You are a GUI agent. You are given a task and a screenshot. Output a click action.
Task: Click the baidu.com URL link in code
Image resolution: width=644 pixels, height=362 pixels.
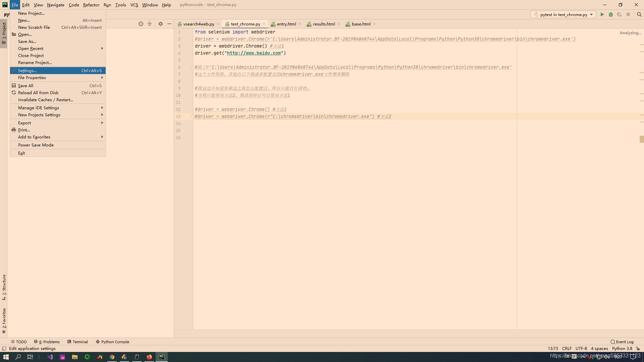[254, 53]
